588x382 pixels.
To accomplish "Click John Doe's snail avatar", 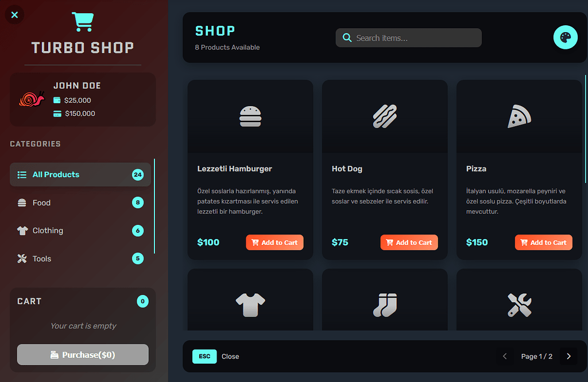I will click(32, 99).
